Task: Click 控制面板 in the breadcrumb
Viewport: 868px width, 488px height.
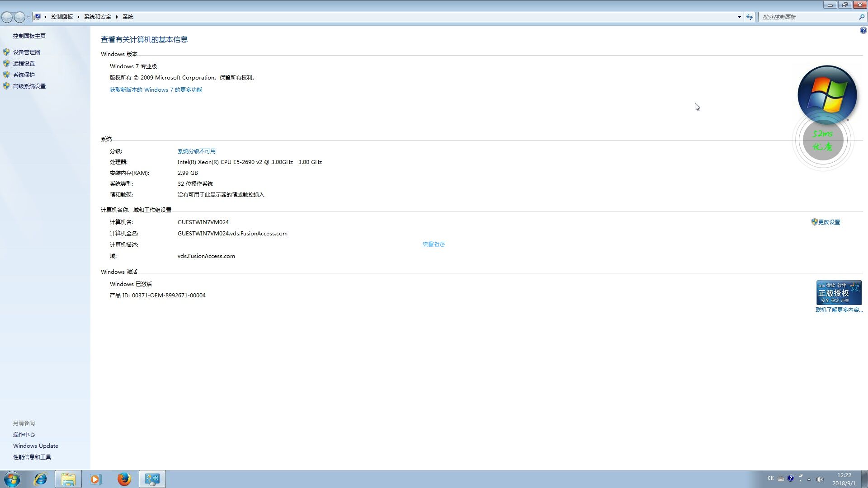Action: coord(62,17)
